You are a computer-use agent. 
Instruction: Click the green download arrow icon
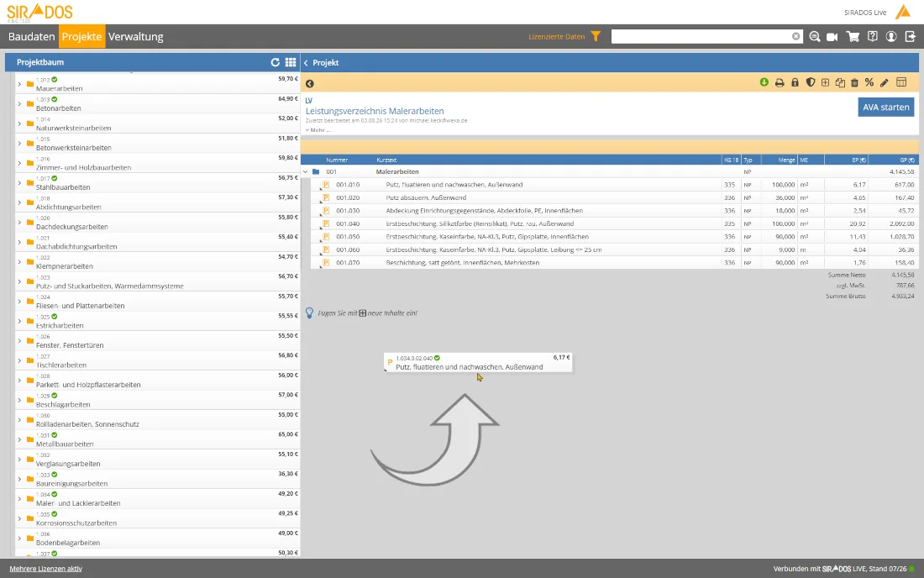(764, 82)
